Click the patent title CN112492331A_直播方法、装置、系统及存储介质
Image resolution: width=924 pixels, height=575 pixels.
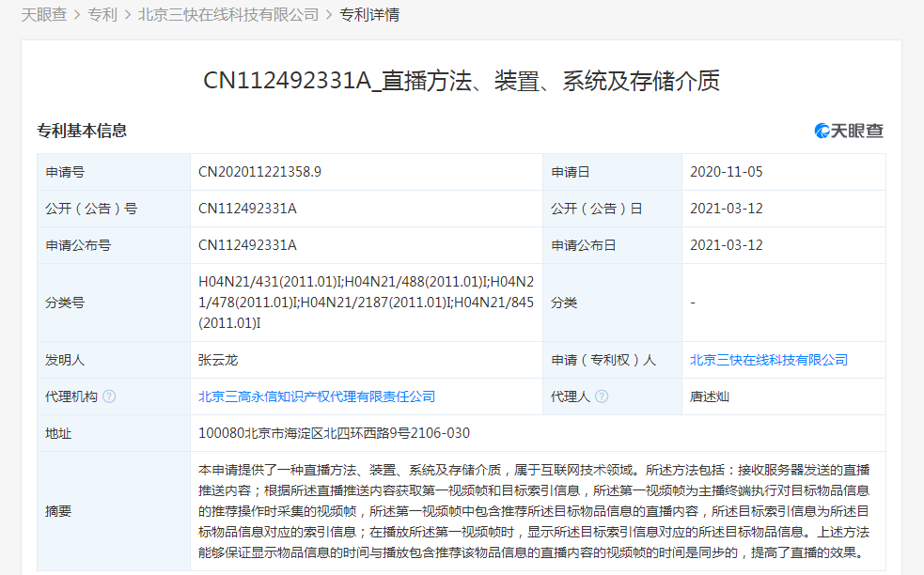point(462,81)
